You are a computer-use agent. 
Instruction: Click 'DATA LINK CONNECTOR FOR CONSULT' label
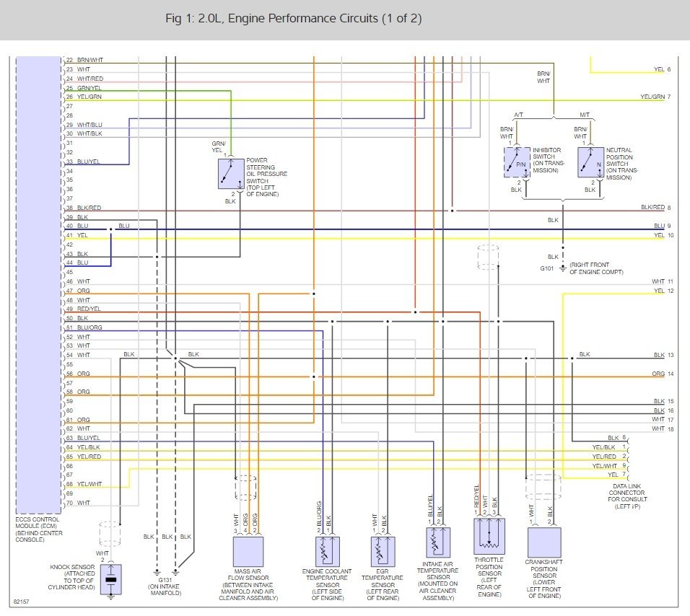627,496
